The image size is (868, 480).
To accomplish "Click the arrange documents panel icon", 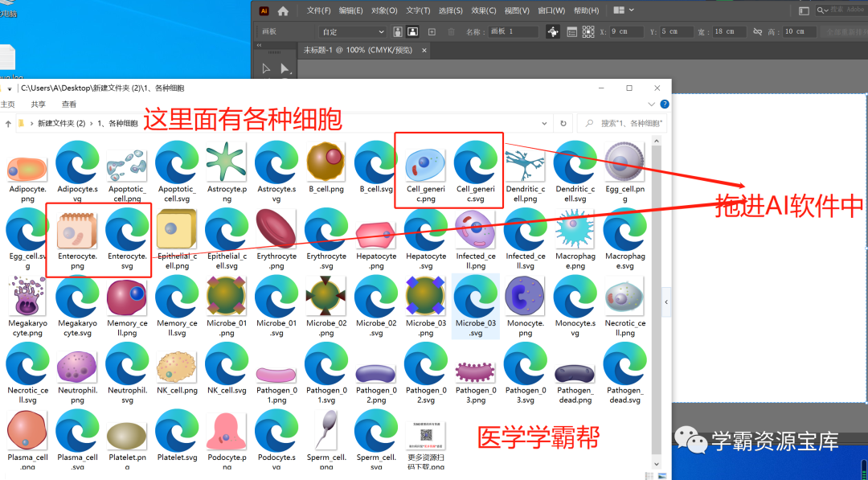I will pyautogui.click(x=804, y=10).
